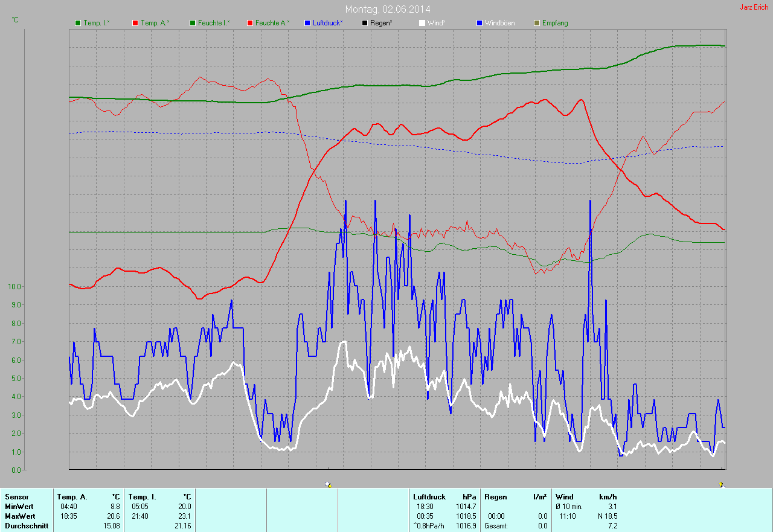Click the peak gust value 'N 18.5'
The image size is (773, 532).
607,516
